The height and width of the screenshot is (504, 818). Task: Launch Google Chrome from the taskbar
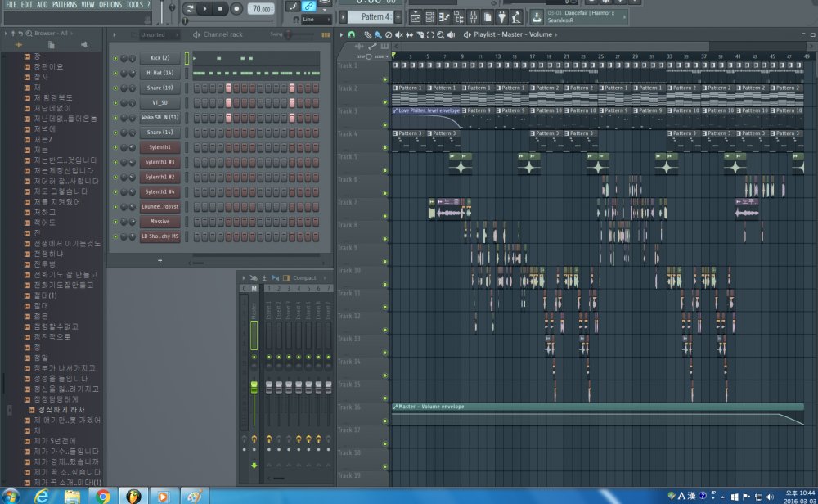click(103, 496)
